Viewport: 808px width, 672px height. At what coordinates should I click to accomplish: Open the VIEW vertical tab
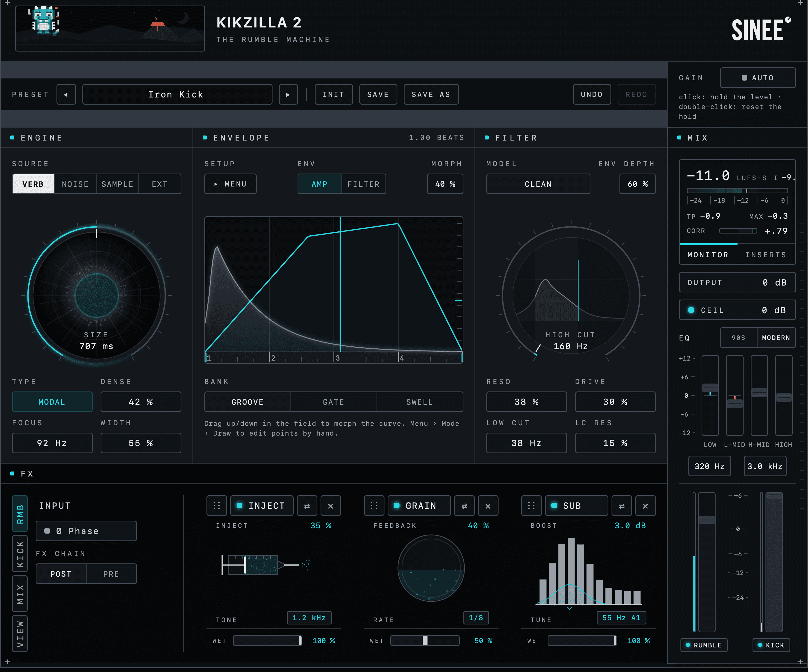(x=20, y=634)
